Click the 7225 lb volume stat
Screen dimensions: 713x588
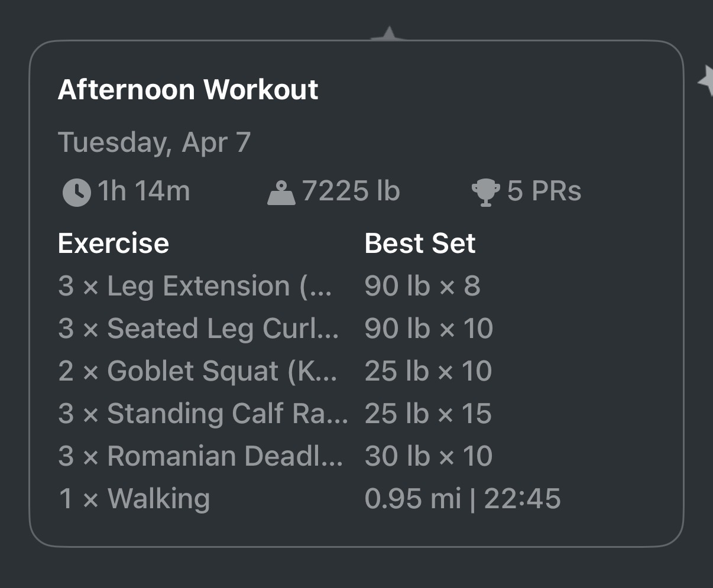pyautogui.click(x=351, y=190)
